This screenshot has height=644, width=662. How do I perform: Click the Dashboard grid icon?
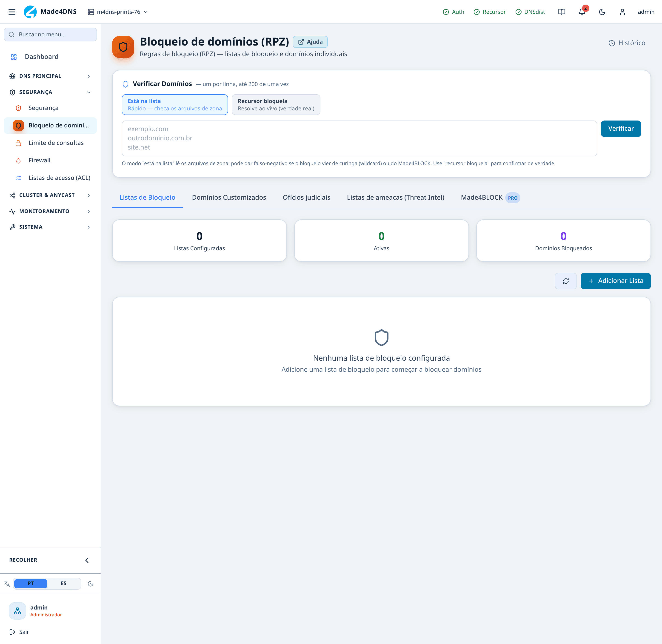14,57
